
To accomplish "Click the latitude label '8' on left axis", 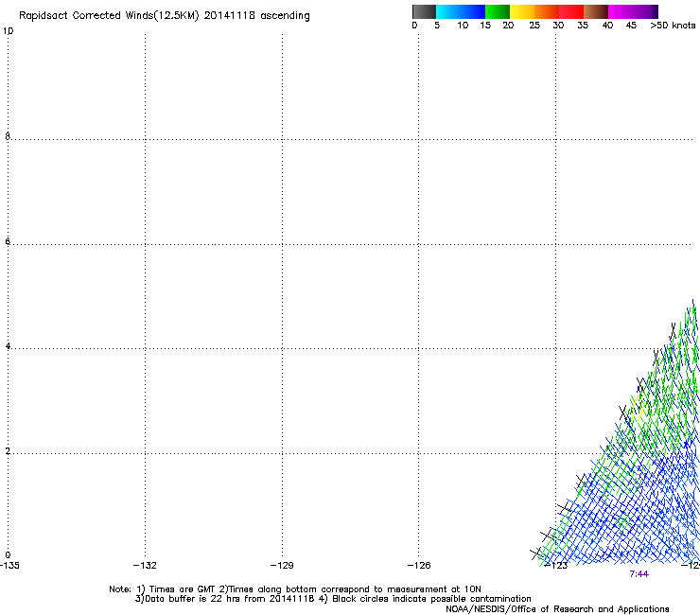I will 8,136.
